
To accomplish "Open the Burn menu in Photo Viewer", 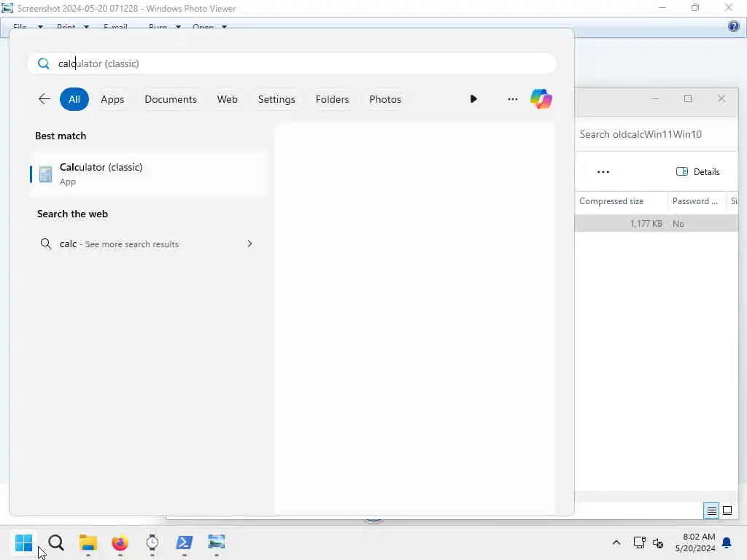I will click(164, 27).
